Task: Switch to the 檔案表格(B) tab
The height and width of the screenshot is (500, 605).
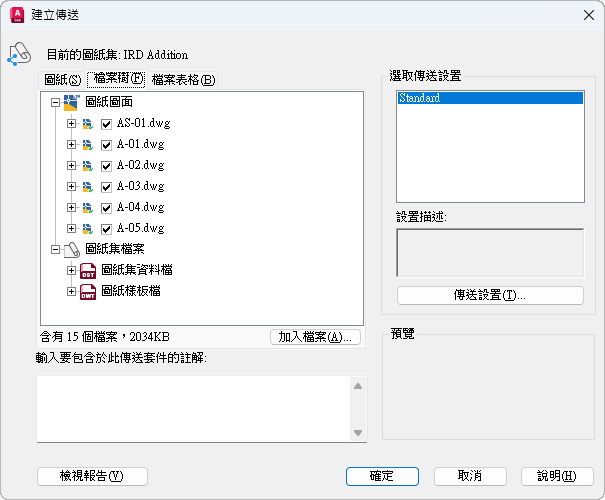Action: click(183, 80)
